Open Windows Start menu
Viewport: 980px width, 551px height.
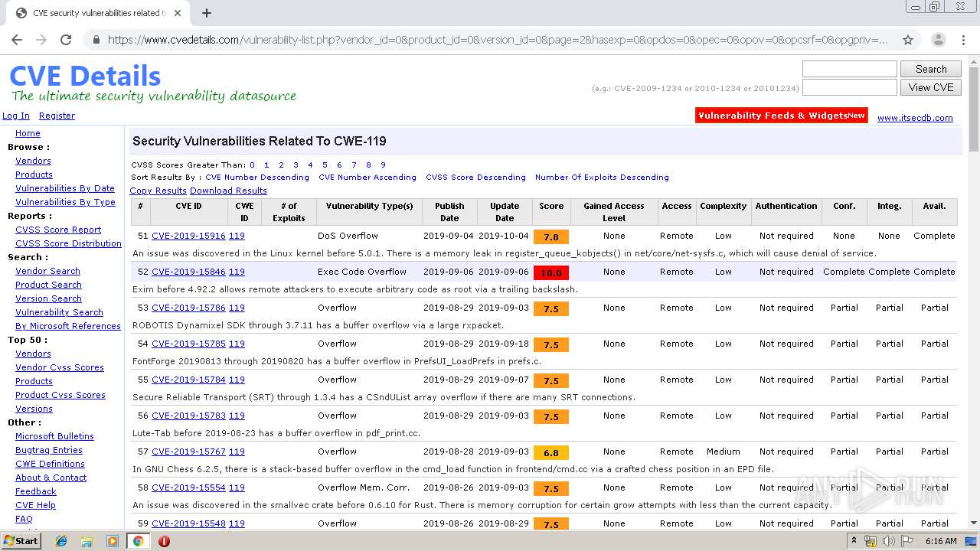[21, 541]
